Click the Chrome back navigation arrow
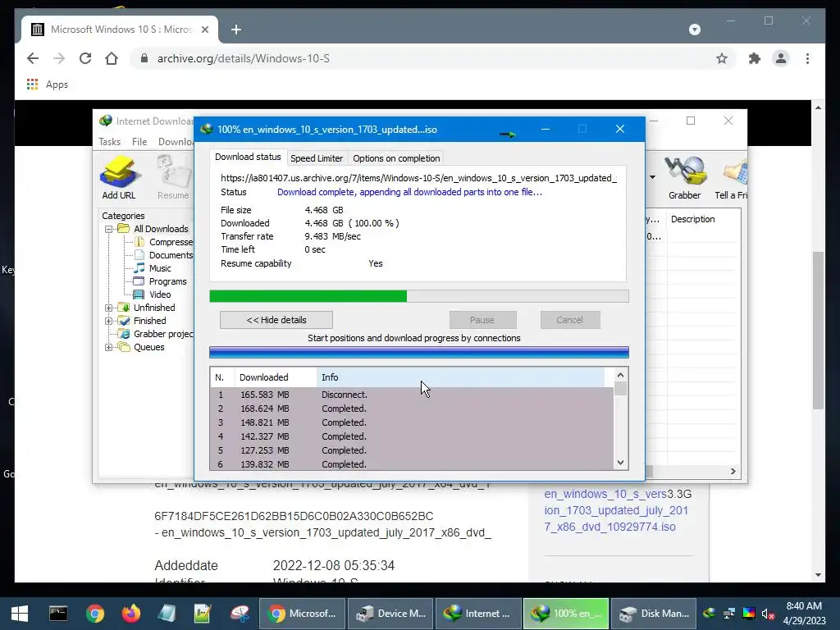The image size is (840, 630). [x=33, y=58]
